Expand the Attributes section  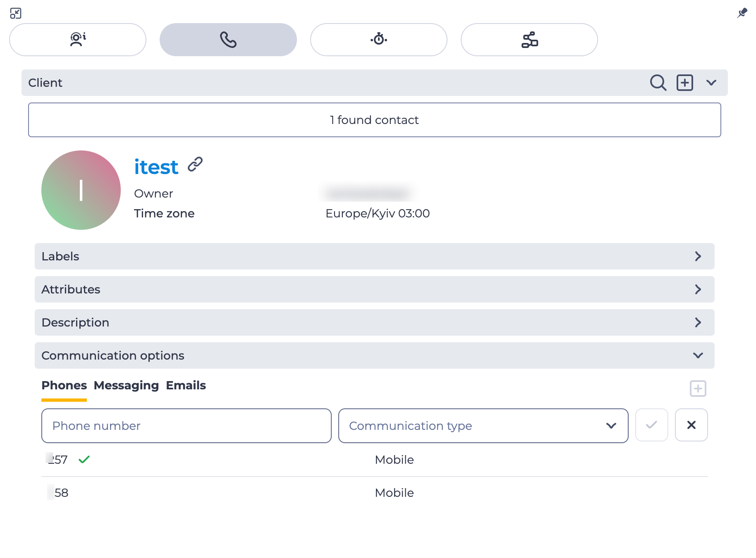(x=375, y=289)
